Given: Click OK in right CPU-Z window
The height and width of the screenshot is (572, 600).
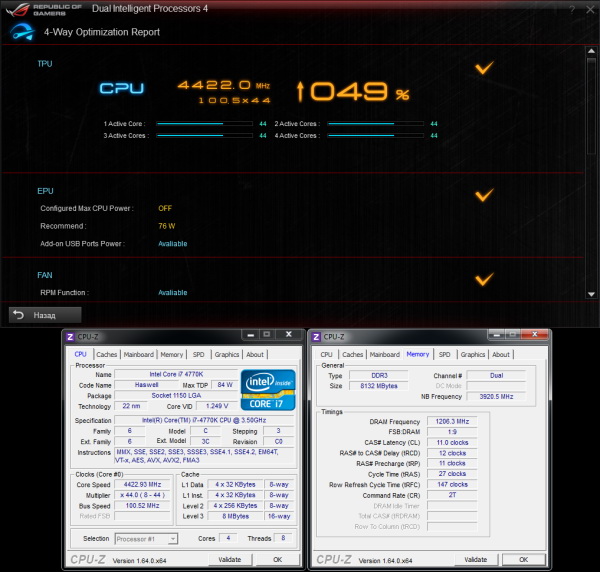Looking at the screenshot, I should pos(523,559).
